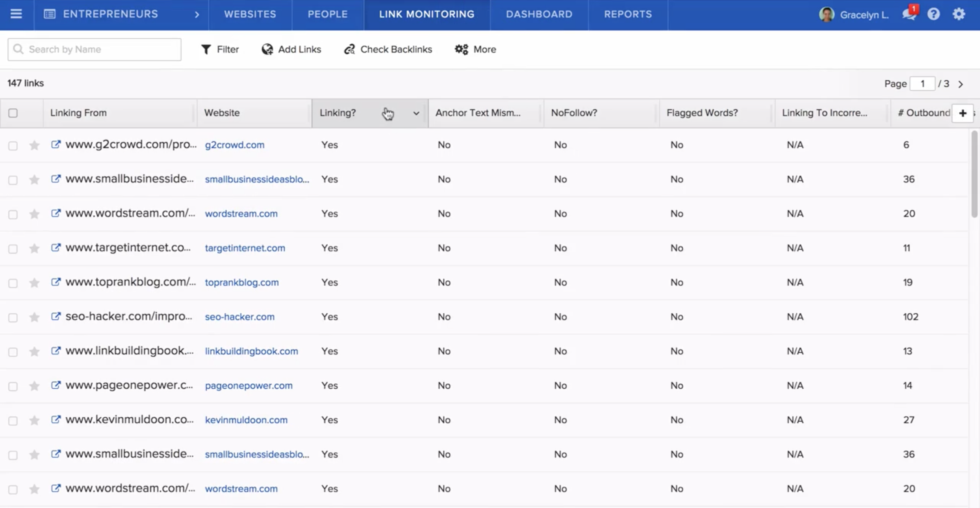Click the notifications chat icon
This screenshot has height=508, width=980.
tap(909, 14)
